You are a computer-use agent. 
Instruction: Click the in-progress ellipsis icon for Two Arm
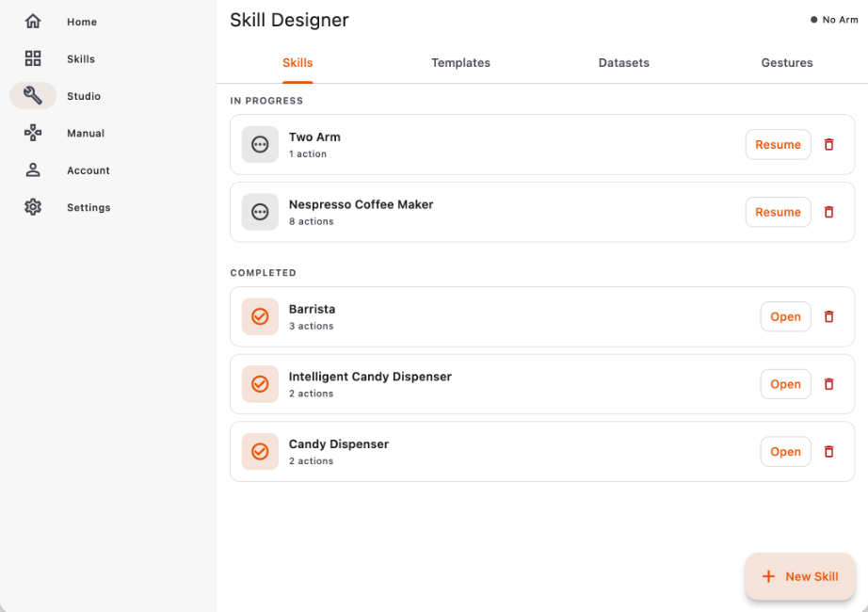[260, 145]
